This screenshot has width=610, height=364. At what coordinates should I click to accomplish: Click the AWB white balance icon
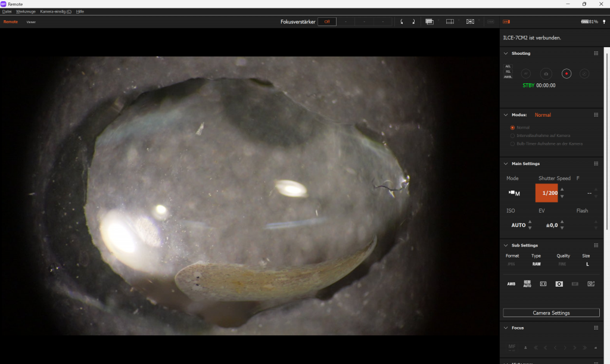511,284
